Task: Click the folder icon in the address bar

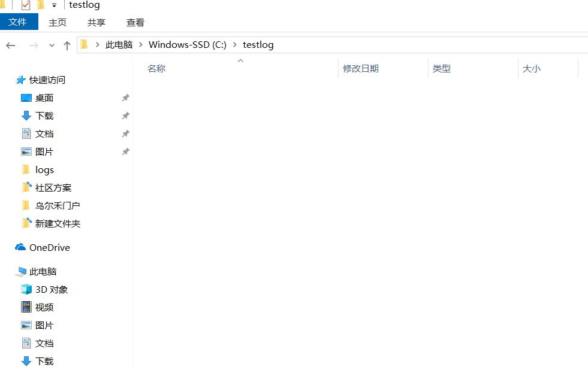Action: point(84,44)
